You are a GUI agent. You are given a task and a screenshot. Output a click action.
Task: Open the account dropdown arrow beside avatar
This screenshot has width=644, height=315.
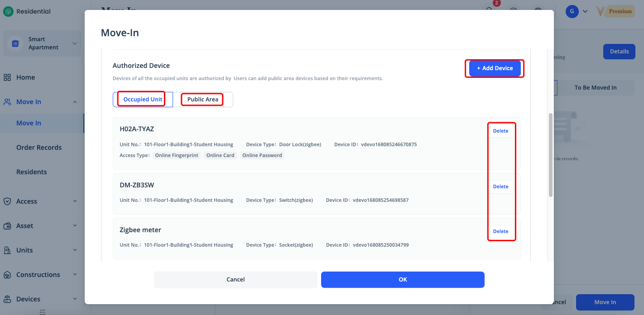[585, 11]
